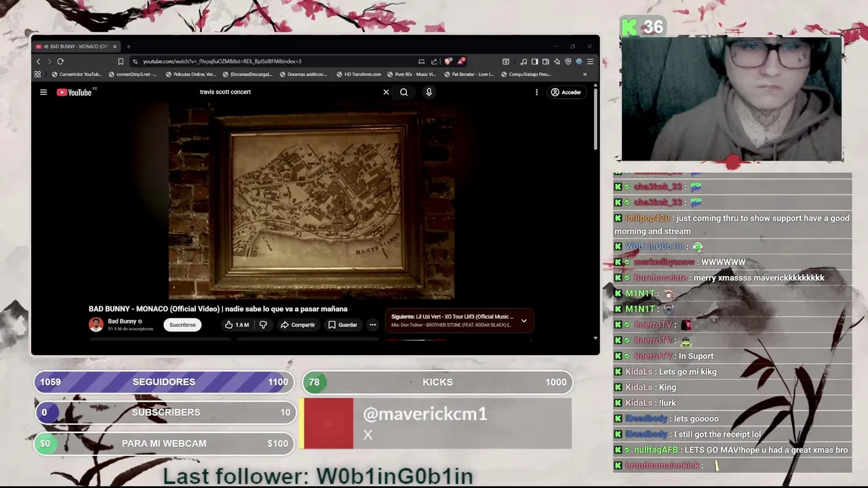Open more actions ellipsis under the video
868x488 pixels.
coord(372,325)
